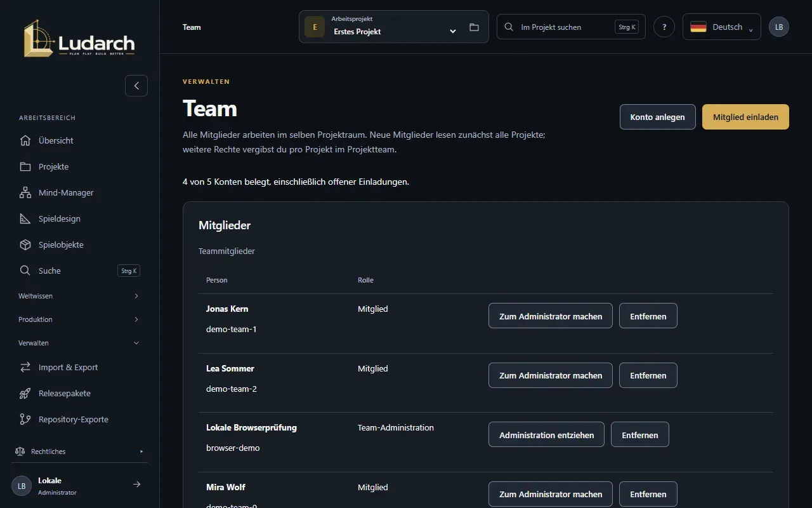812x508 pixels.
Task: Click the Rechtliches scales icon
Action: pos(20,451)
